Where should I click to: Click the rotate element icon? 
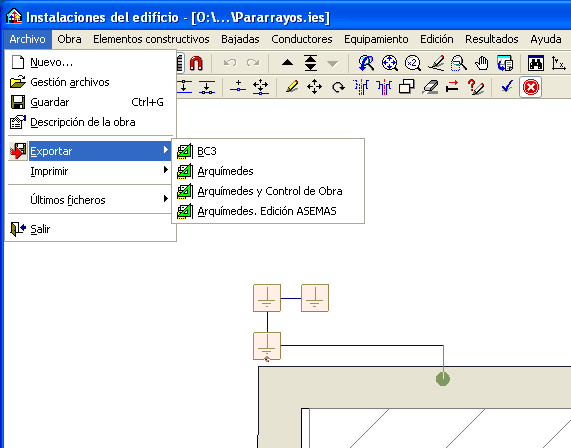coord(338,87)
